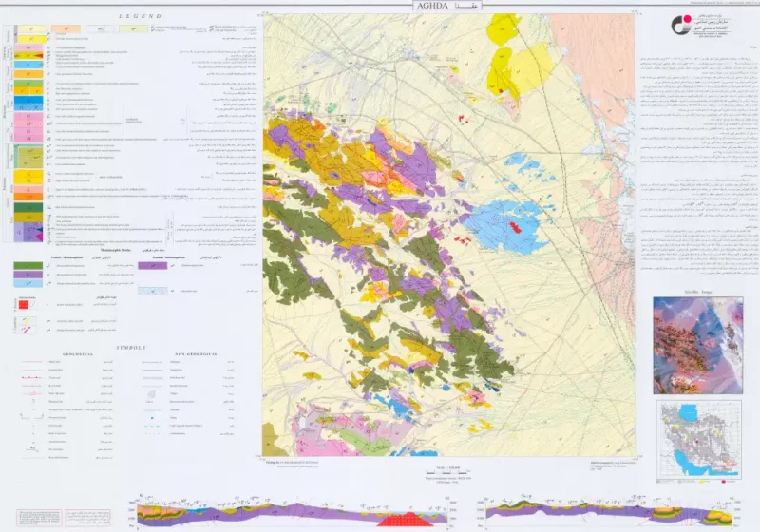Pick the light blue legend swatch below the red wedge
This screenshot has height=532, width=760.
[28, 64]
